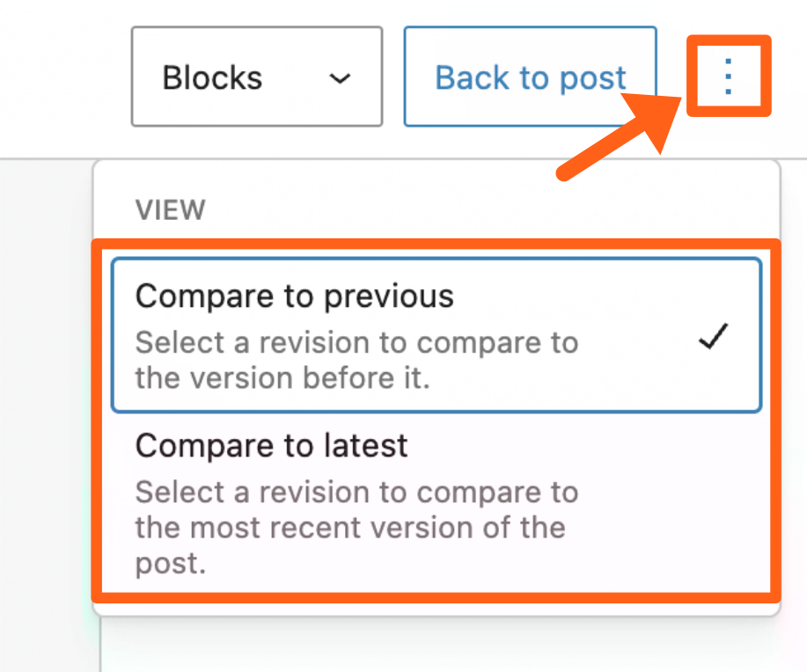Click the Blocks label in the selector
The height and width of the screenshot is (672, 807).
click(212, 78)
